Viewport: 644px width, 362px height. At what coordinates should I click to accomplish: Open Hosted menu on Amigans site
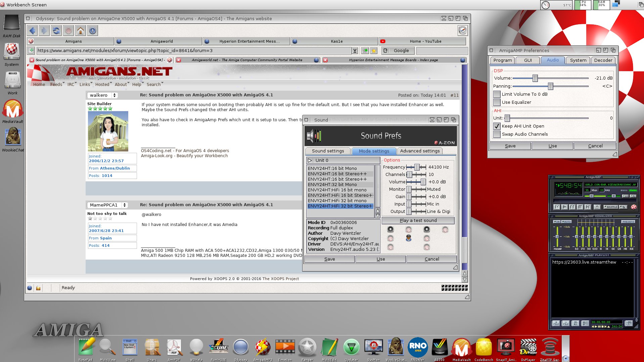103,85
